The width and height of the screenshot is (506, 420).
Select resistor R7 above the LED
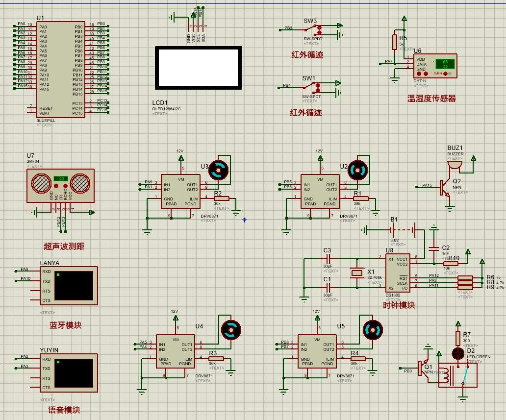(458, 338)
